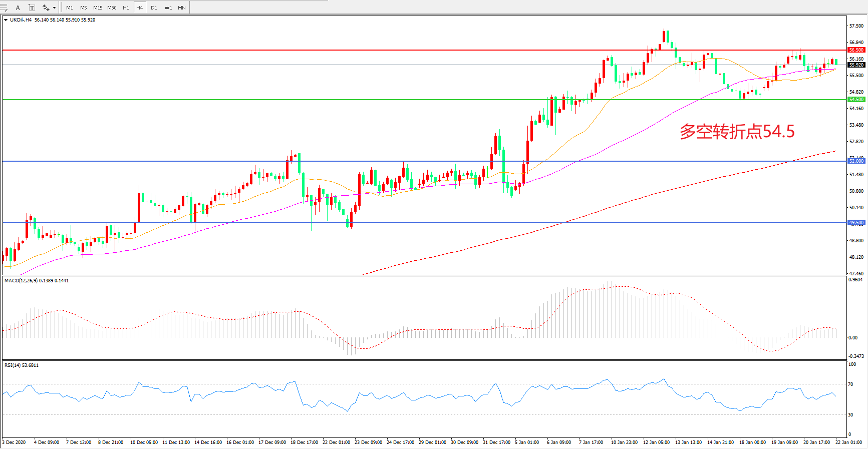This screenshot has width=868, height=449.
Task: Change chart to W1 weekly timeframe
Action: tap(168, 8)
